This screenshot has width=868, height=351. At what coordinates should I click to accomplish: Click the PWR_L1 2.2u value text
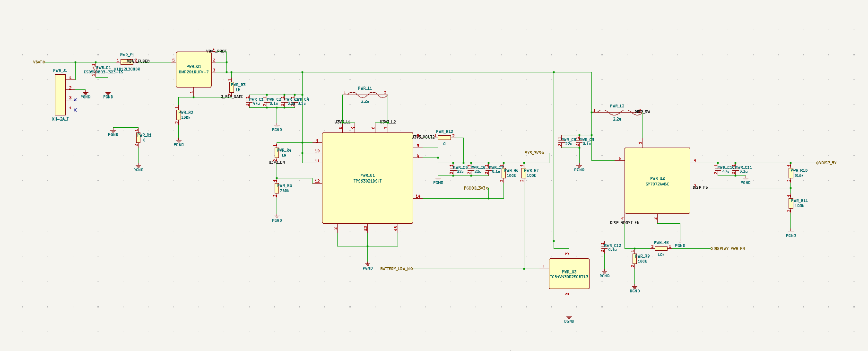click(365, 101)
